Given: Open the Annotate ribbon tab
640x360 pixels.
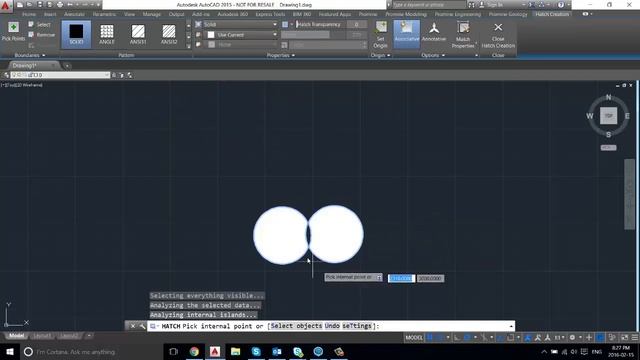Looking at the screenshot, I should coord(74,14).
